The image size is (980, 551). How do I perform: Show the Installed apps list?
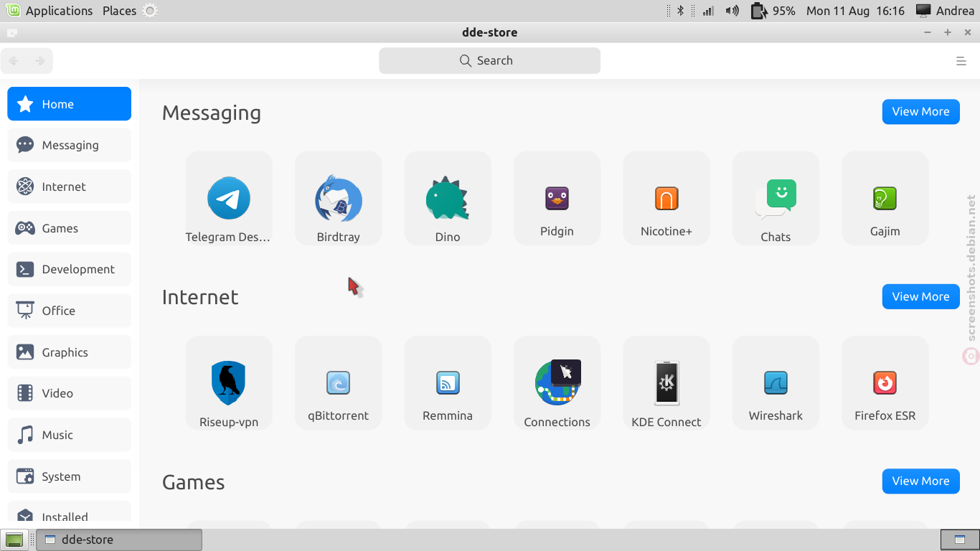tap(70, 512)
